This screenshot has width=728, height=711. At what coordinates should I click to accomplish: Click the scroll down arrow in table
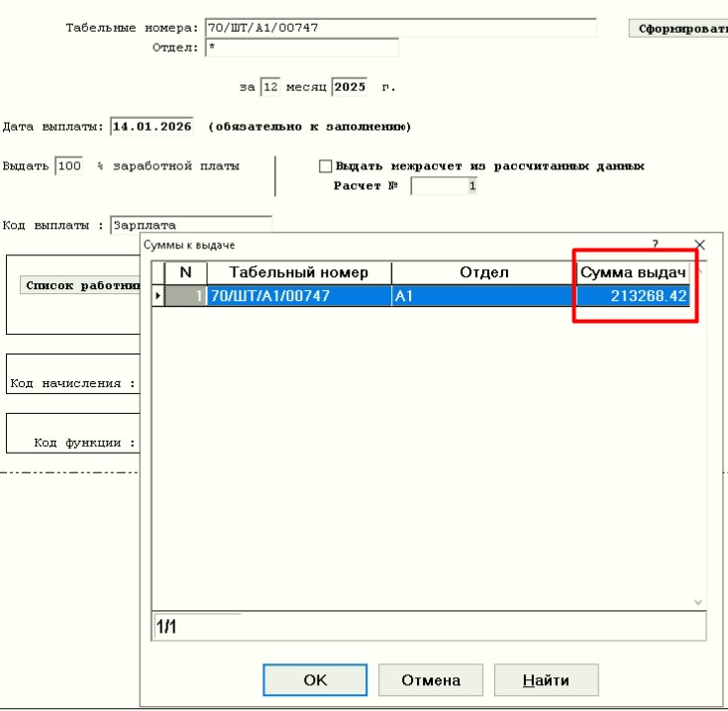click(699, 602)
